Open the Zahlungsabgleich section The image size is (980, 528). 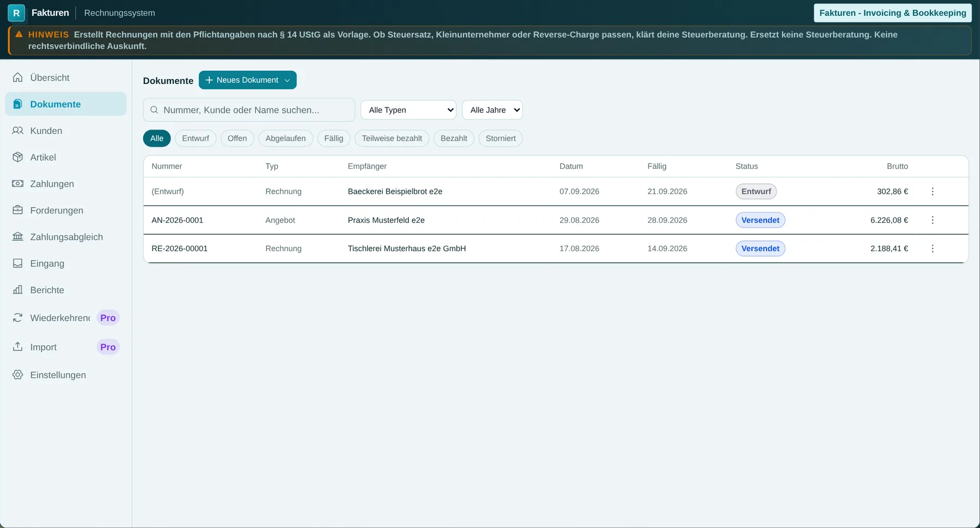pyautogui.click(x=66, y=236)
